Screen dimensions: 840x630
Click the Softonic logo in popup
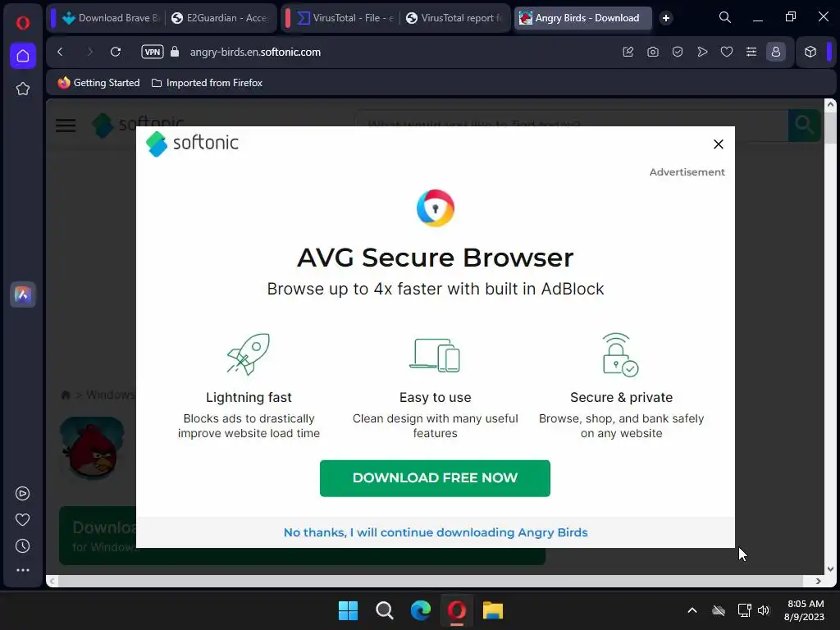click(192, 144)
